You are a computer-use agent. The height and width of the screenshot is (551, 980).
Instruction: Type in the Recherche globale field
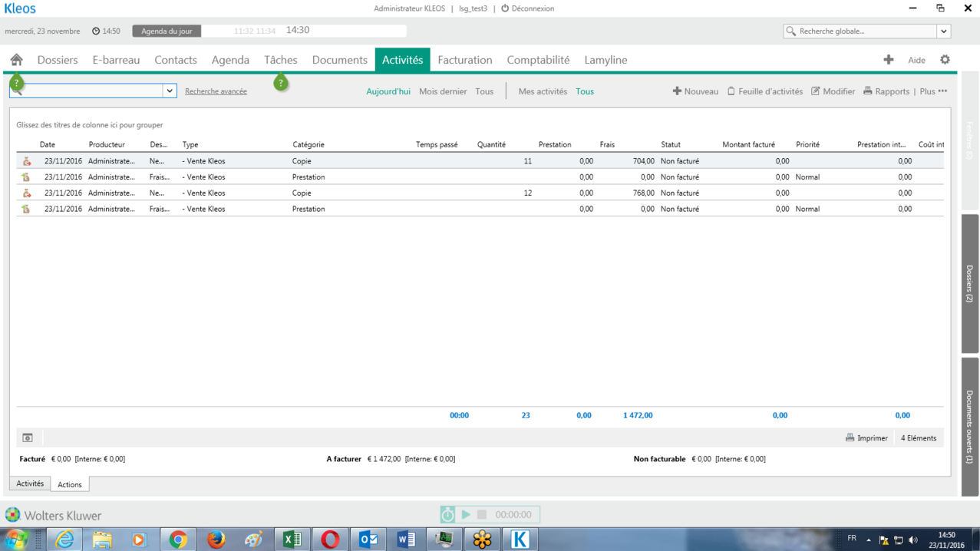pyautogui.click(x=865, y=31)
